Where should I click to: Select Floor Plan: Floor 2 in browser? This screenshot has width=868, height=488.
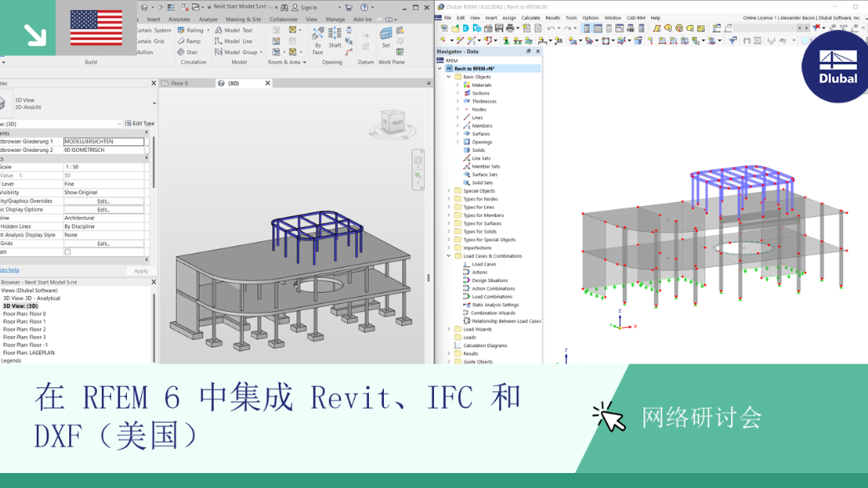[24, 330]
